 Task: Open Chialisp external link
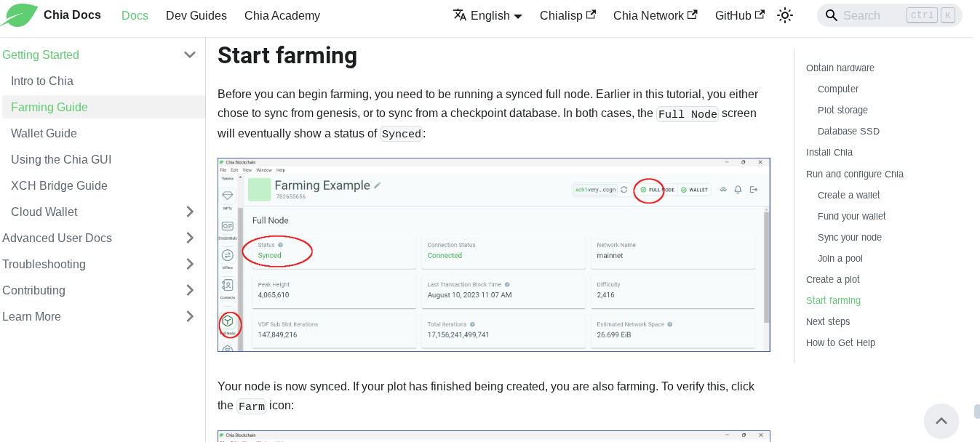[567, 15]
